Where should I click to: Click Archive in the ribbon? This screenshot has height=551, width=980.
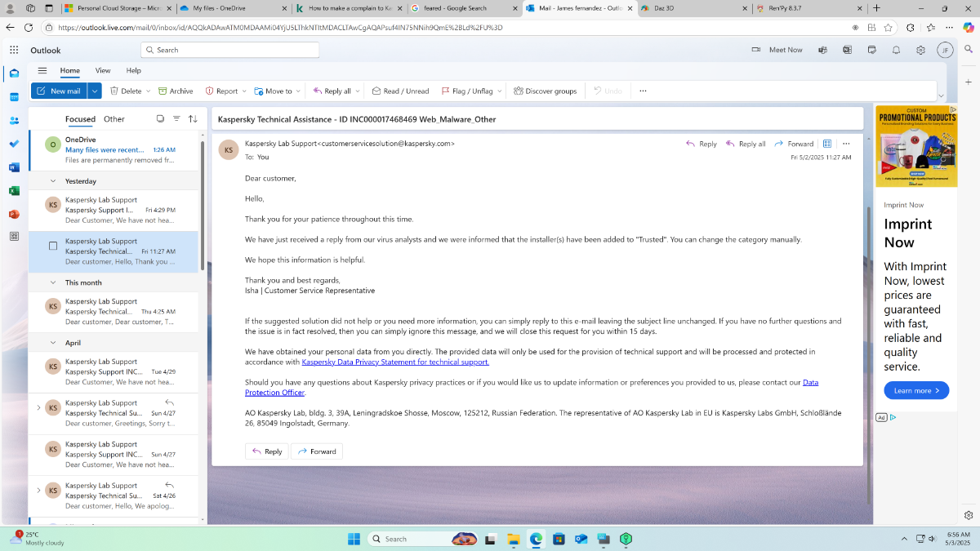[176, 91]
